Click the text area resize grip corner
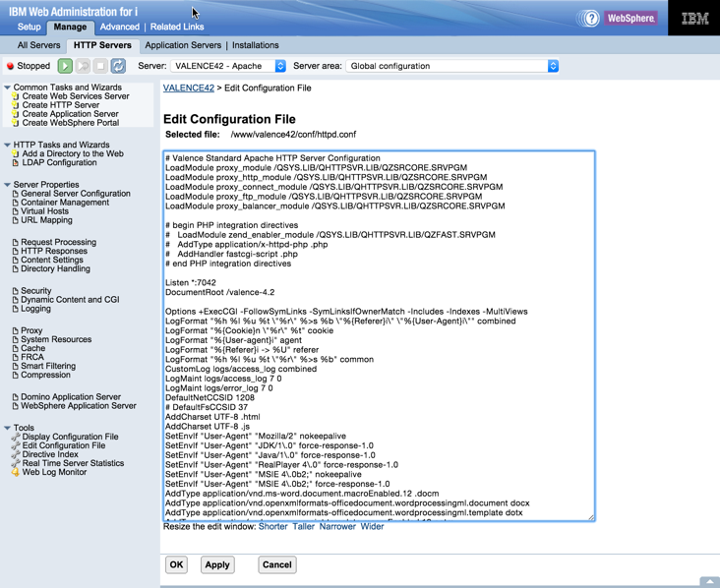The width and height of the screenshot is (720, 588). [x=591, y=517]
